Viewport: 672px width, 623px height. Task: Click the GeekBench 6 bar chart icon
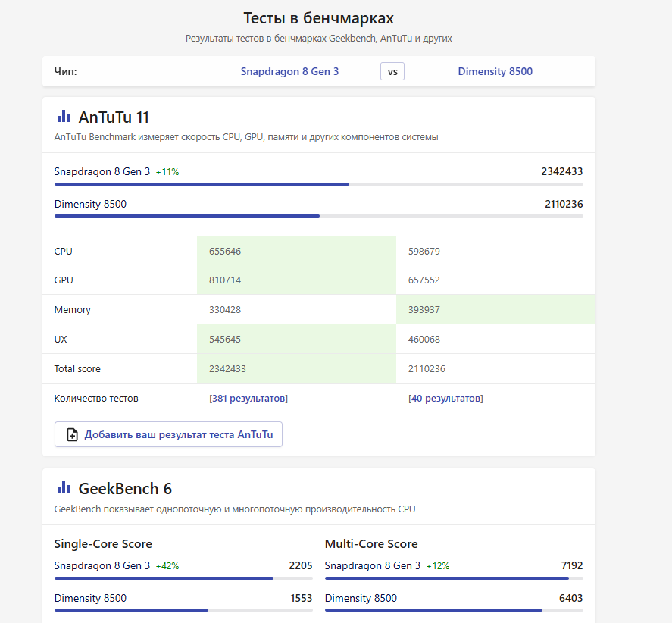pyautogui.click(x=64, y=487)
